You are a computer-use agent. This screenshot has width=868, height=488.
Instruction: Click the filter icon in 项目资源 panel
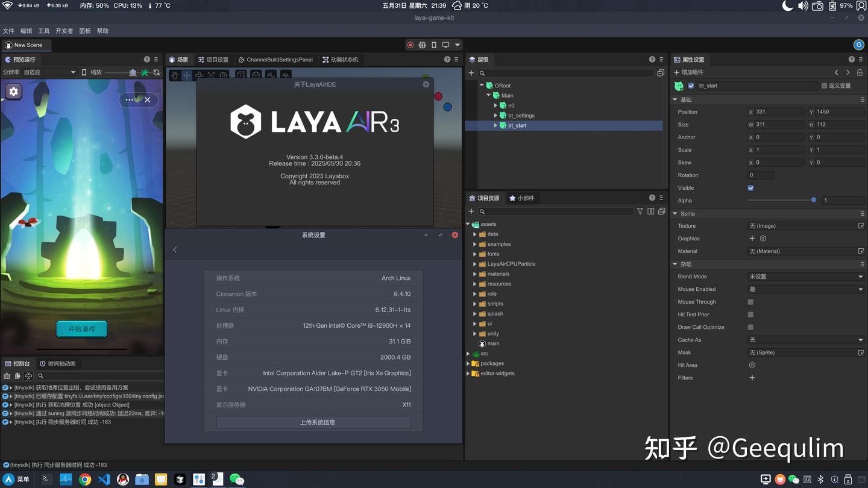tap(640, 211)
